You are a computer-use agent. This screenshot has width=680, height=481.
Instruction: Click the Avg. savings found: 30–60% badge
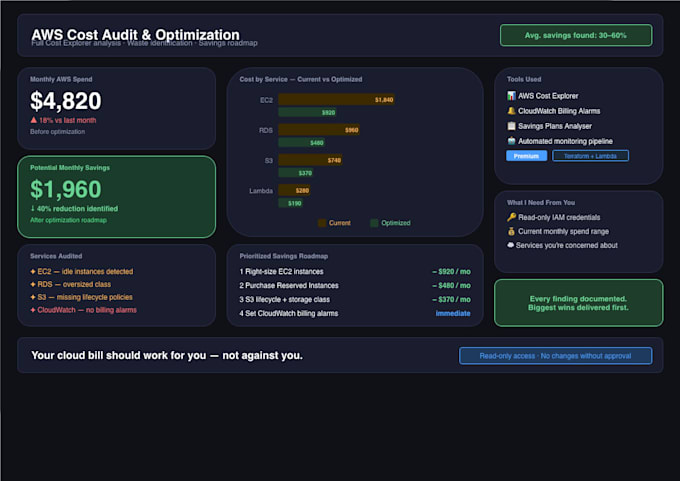pos(576,35)
